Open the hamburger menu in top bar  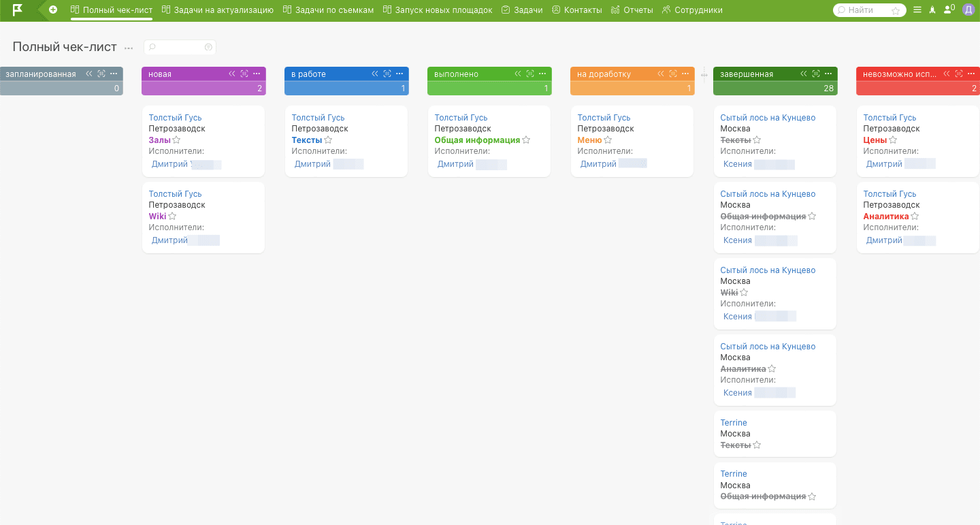[917, 10]
